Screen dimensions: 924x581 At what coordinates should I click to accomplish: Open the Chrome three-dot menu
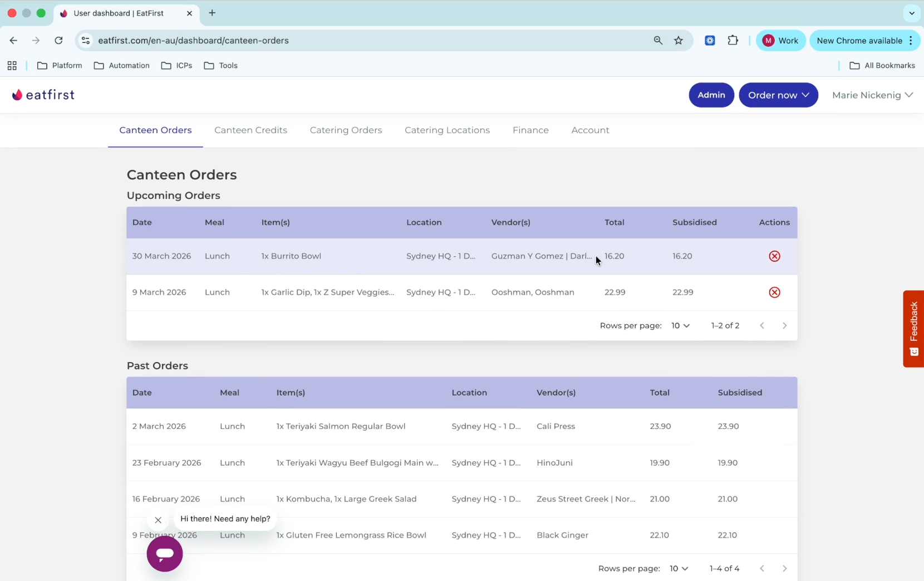pos(911,41)
